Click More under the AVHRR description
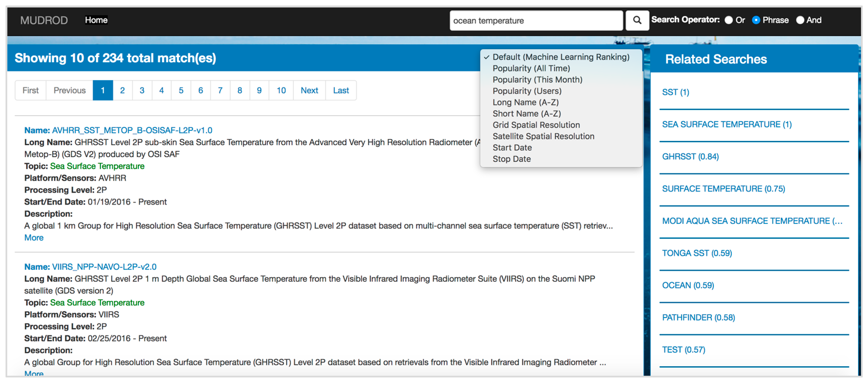 34,238
